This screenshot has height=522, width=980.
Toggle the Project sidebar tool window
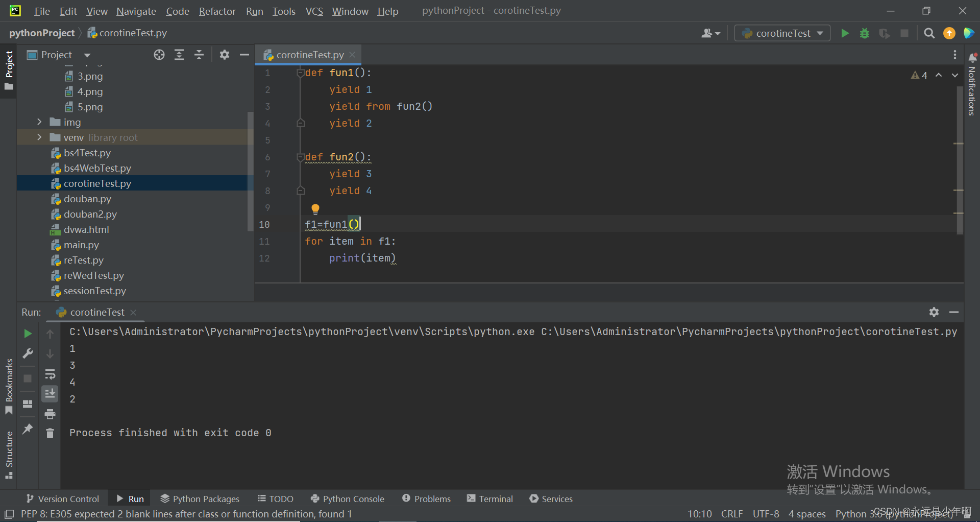pyautogui.click(x=9, y=70)
